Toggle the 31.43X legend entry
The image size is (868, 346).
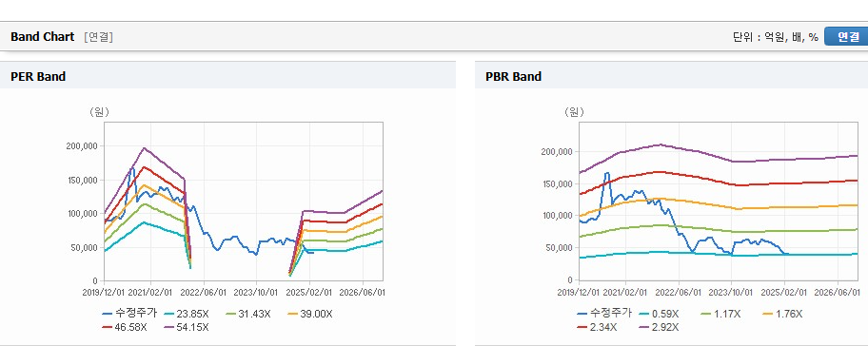(x=248, y=314)
